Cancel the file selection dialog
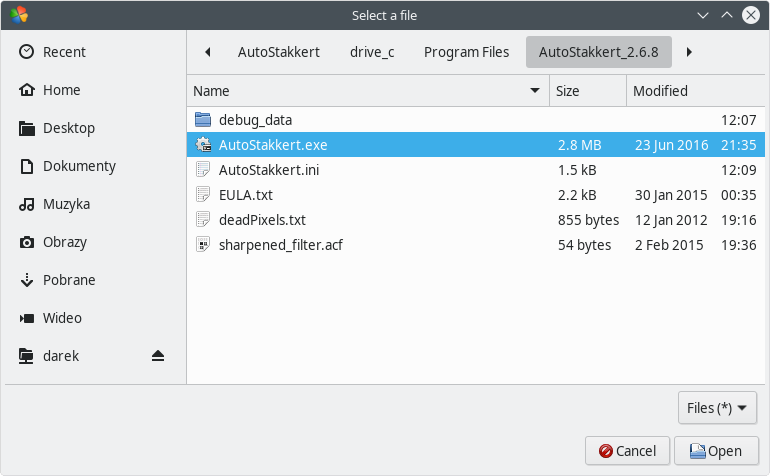Screen dimensions: 770x476 tap(627, 450)
